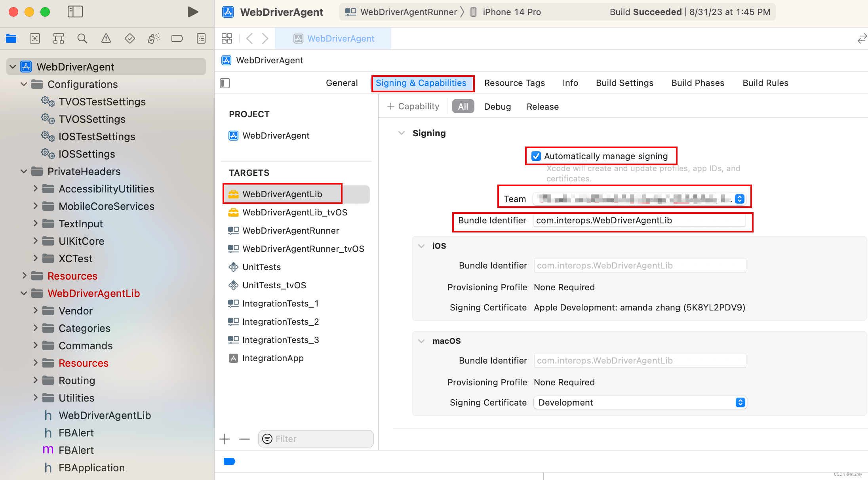Collapse the Signing section
The image size is (868, 480).
pyautogui.click(x=402, y=133)
